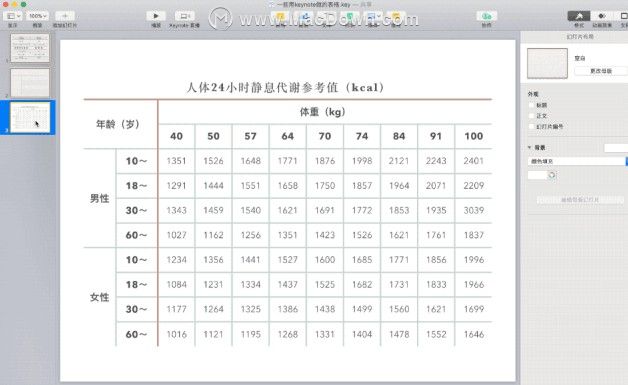Click the cell containing 1648
628x385 pixels.
pos(251,161)
